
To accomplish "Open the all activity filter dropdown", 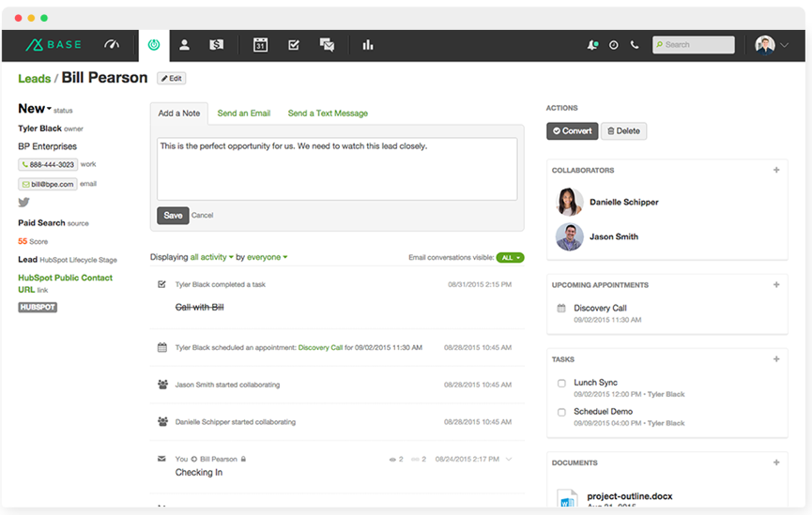I will [x=212, y=257].
